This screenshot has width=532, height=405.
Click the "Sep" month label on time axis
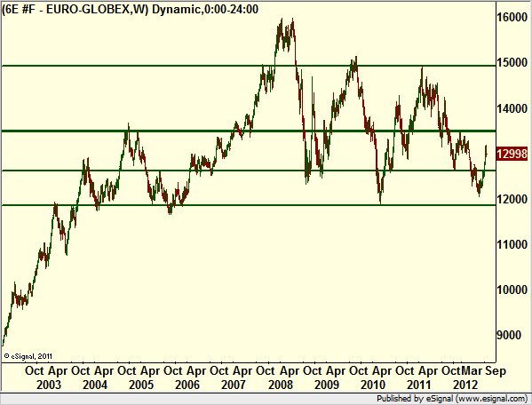(x=496, y=370)
